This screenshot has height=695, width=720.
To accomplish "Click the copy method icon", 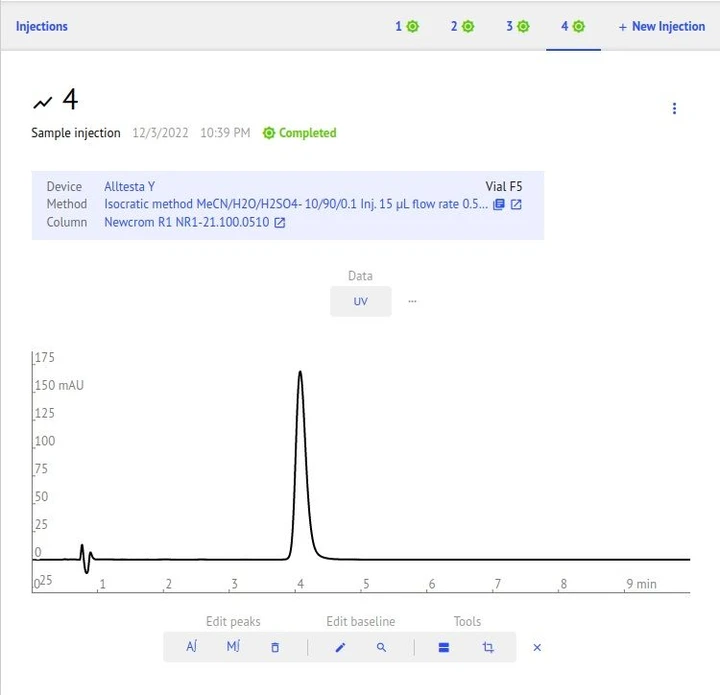I will [x=499, y=204].
